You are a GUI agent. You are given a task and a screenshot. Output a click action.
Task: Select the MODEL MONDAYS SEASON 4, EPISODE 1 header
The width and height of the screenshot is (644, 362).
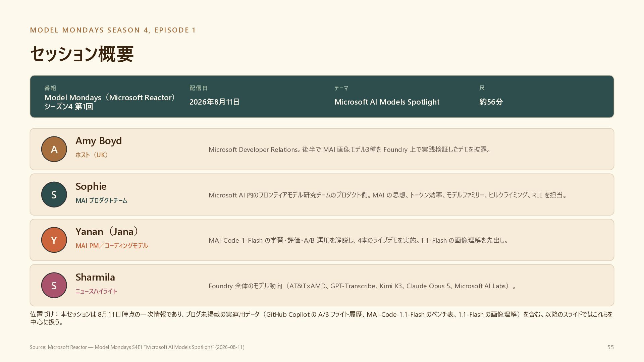113,30
